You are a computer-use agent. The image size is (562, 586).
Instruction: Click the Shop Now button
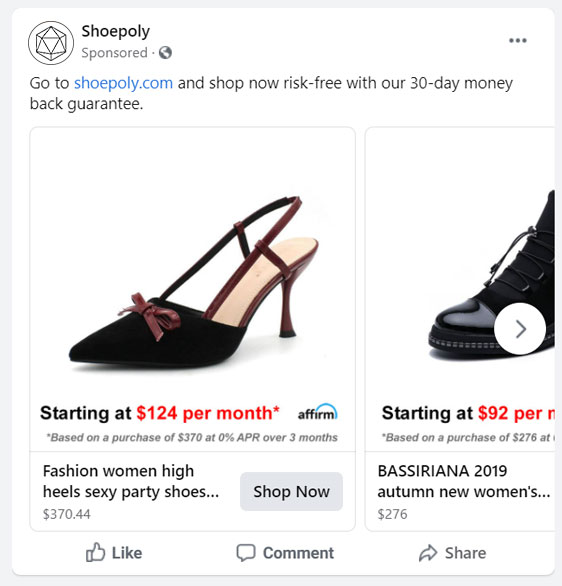tap(291, 491)
